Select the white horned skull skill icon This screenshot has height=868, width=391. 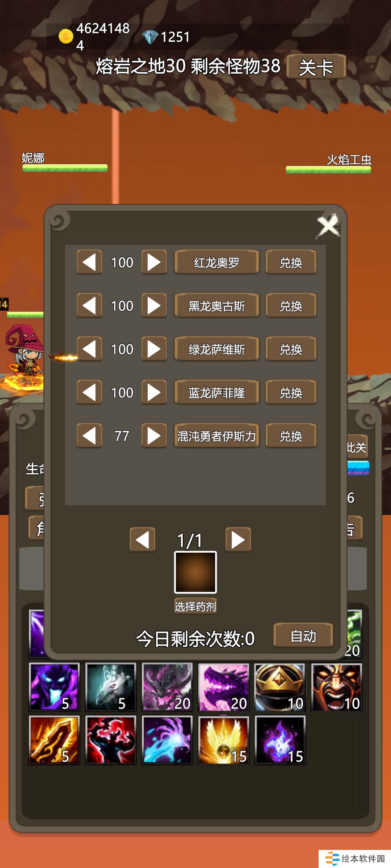click(111, 687)
